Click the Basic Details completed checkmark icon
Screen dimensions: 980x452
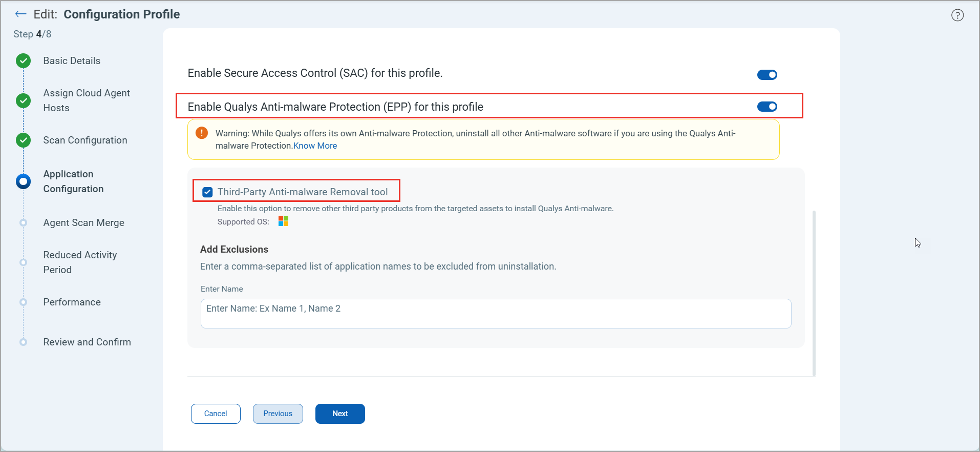[23, 61]
